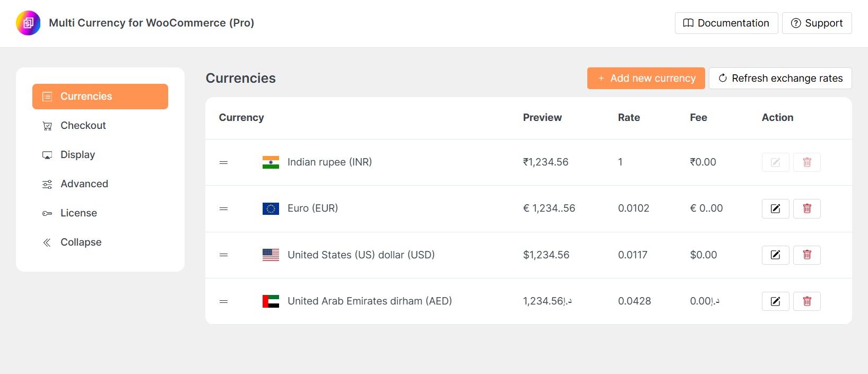Switch to the Display tab
The width and height of the screenshot is (868, 374).
77,155
